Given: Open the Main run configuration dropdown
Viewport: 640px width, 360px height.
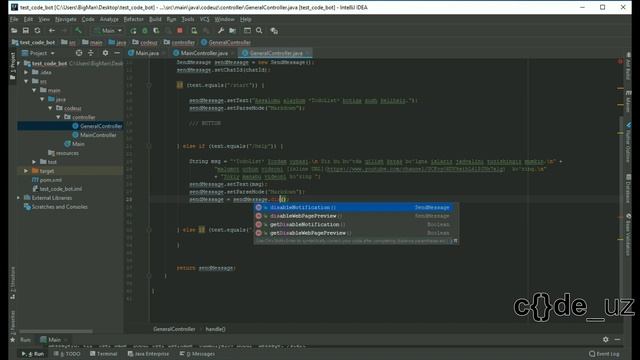Looking at the screenshot, I should click(108, 31).
